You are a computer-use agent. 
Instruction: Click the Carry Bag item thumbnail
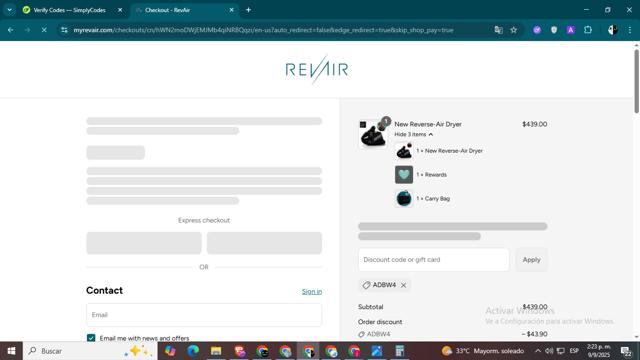click(404, 198)
